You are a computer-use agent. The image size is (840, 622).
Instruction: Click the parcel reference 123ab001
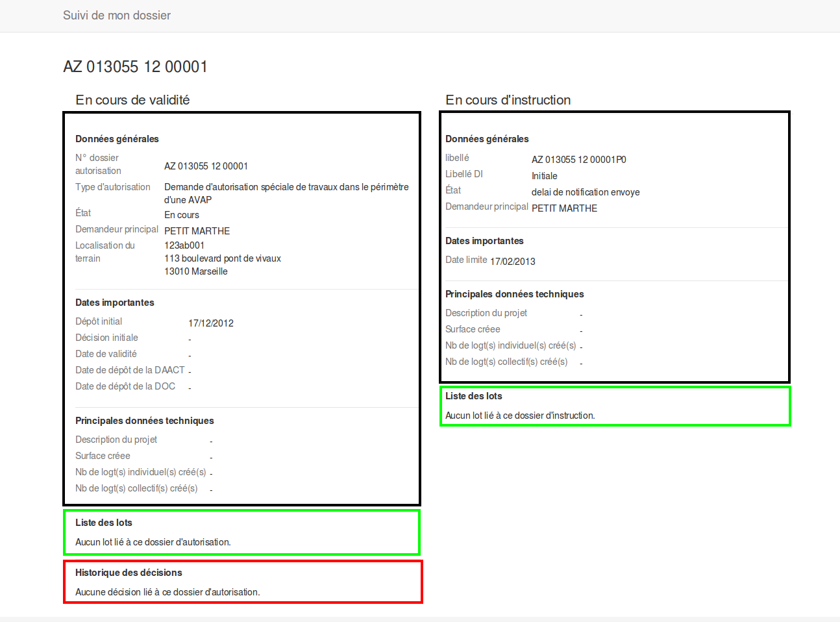tap(184, 245)
